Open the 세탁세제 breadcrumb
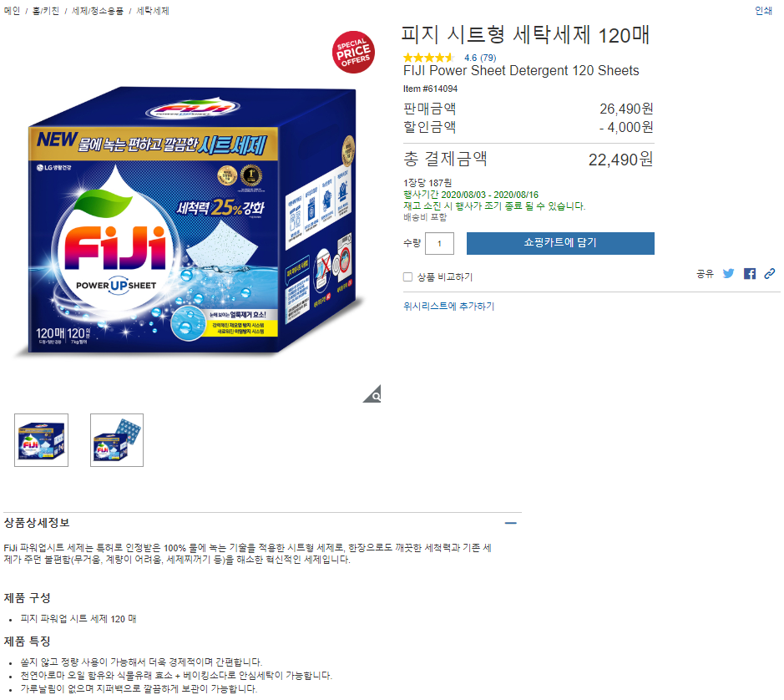 (x=153, y=11)
